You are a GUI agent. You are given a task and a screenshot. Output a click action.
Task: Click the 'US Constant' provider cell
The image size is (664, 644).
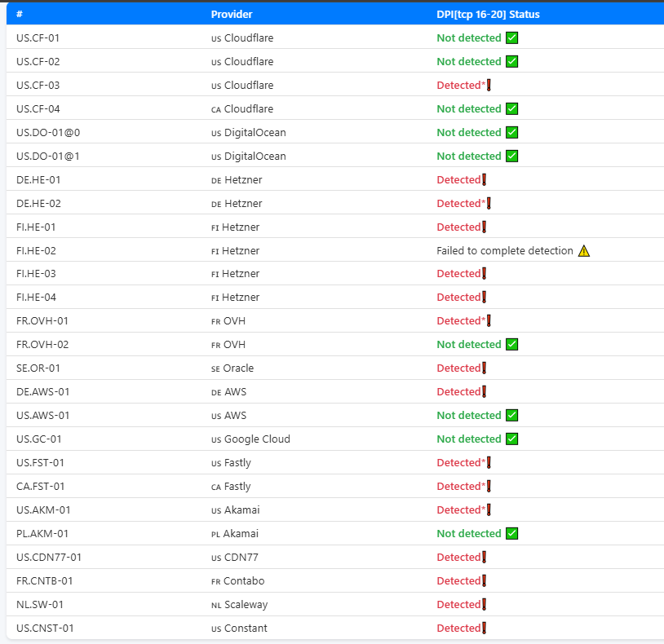239,629
